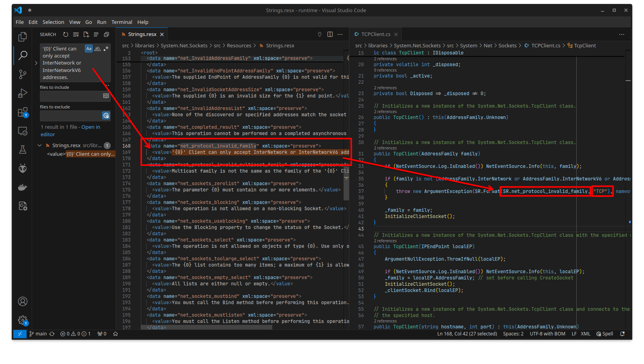The image size is (644, 364).
Task: Split the Strings.resx editor right
Action: pos(330,34)
